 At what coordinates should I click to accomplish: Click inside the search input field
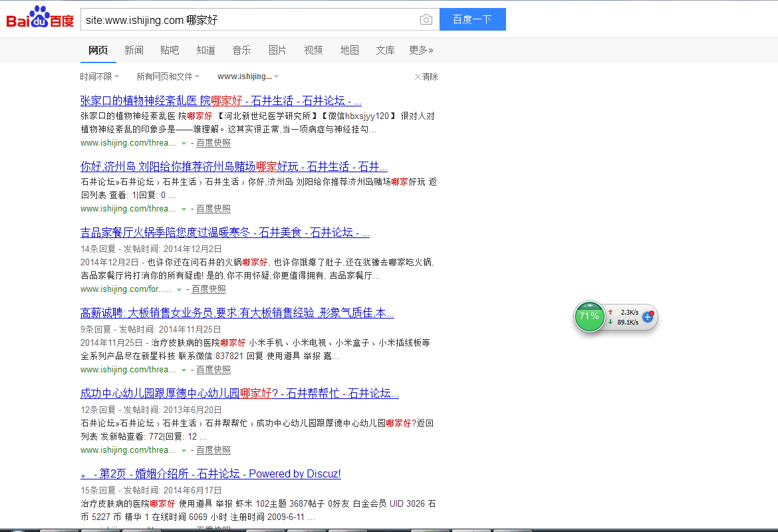253,19
